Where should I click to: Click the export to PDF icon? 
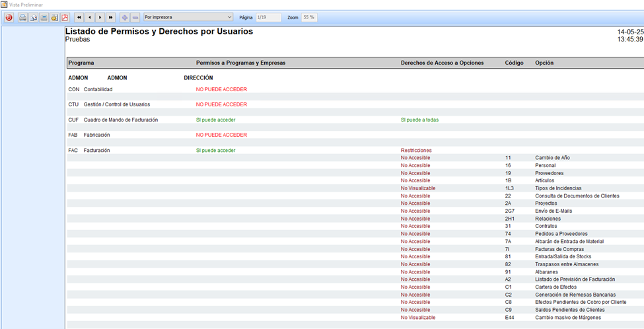tap(65, 17)
